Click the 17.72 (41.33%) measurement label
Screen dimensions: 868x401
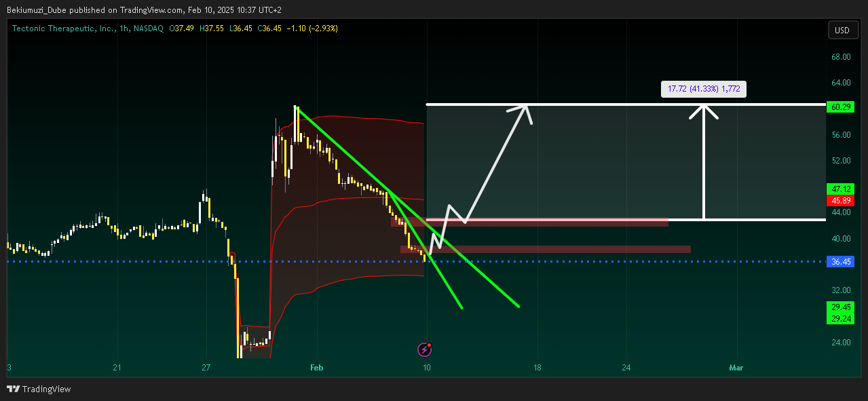704,89
